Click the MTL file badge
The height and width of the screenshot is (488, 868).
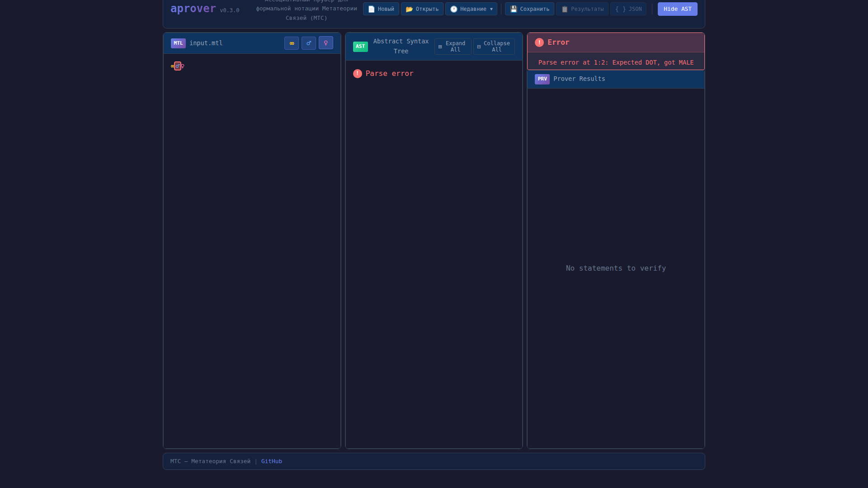coord(178,43)
